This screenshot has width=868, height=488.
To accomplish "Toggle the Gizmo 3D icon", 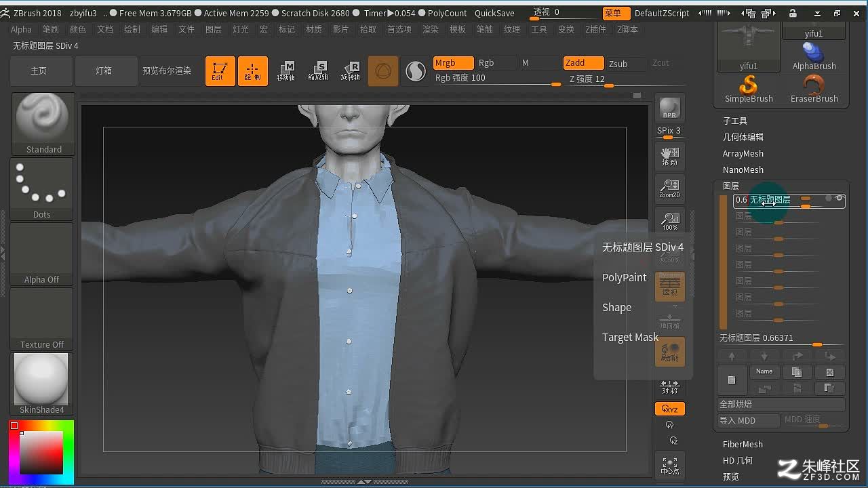I will click(x=383, y=71).
